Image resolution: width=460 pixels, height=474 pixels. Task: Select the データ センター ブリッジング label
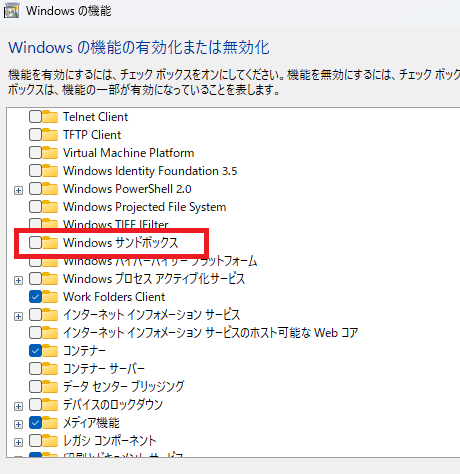pyautogui.click(x=124, y=387)
